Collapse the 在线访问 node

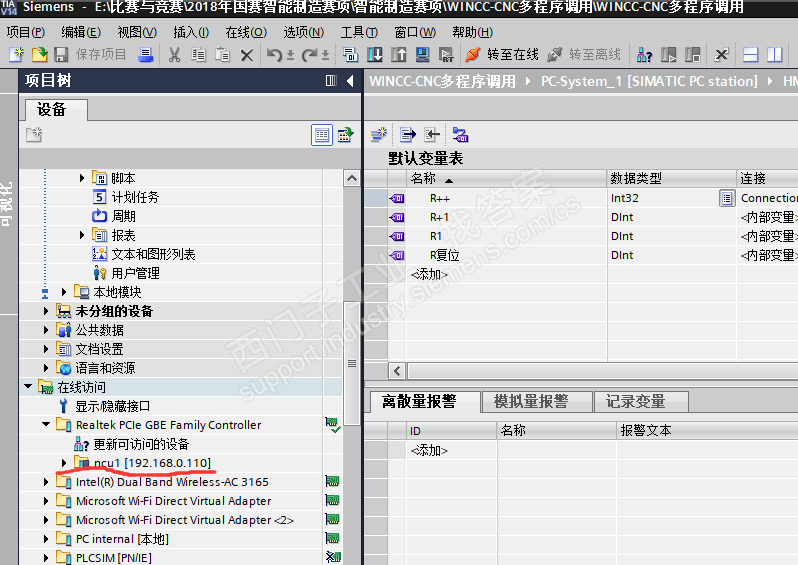[28, 387]
